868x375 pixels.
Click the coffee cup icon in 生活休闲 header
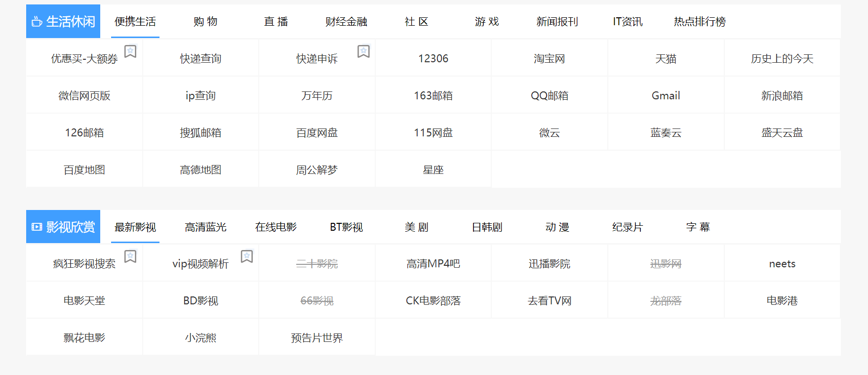tap(37, 22)
